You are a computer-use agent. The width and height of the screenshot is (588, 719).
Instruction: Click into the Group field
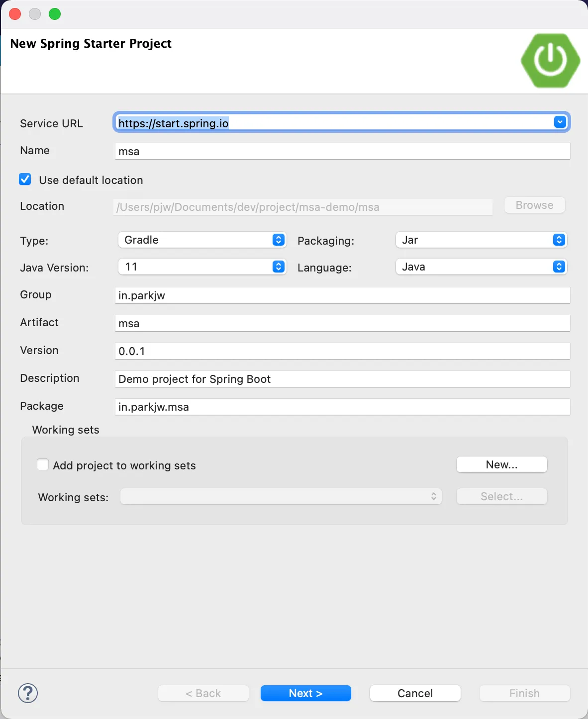click(x=342, y=295)
